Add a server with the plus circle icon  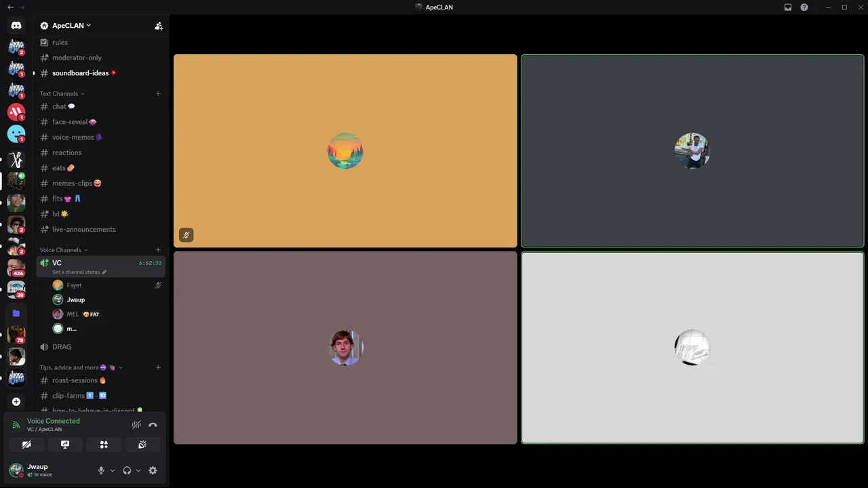pos(16,401)
